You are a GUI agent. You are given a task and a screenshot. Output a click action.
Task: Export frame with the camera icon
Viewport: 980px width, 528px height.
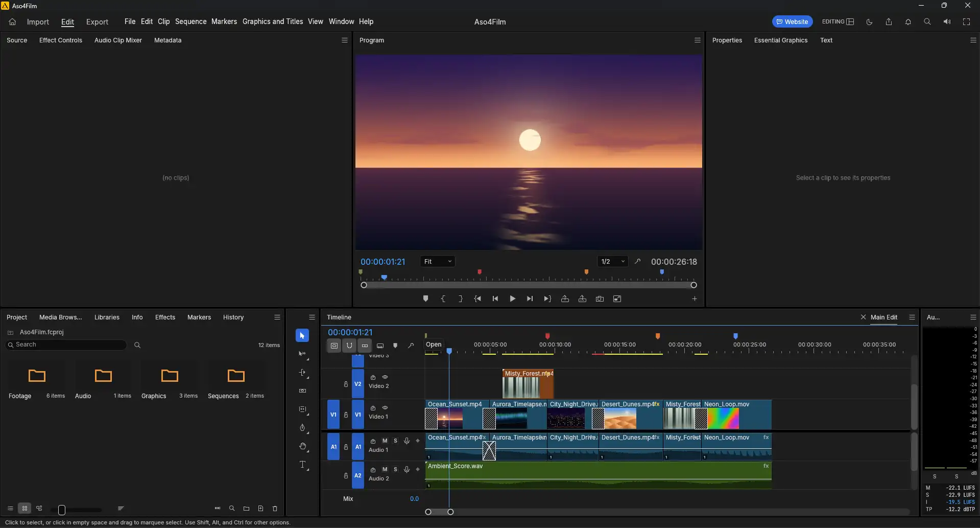(x=600, y=299)
